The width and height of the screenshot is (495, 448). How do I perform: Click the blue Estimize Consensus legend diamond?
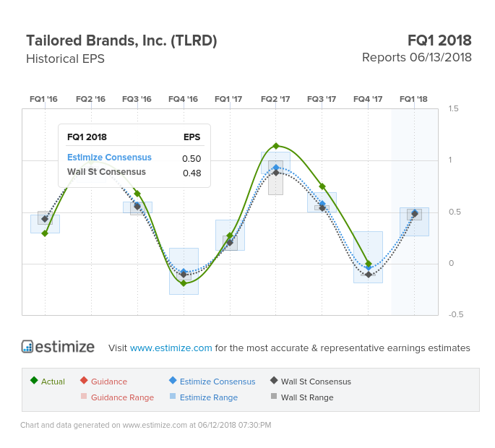coord(173,380)
